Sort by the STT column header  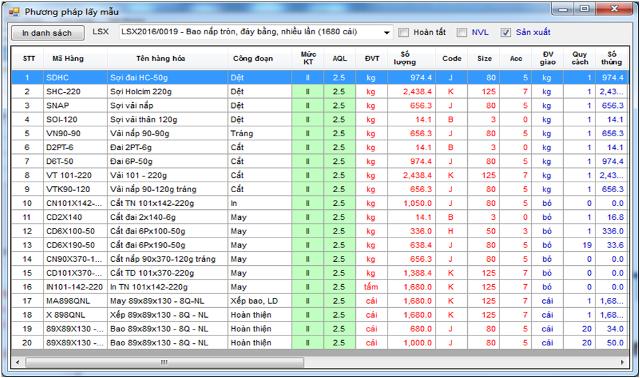(28, 58)
